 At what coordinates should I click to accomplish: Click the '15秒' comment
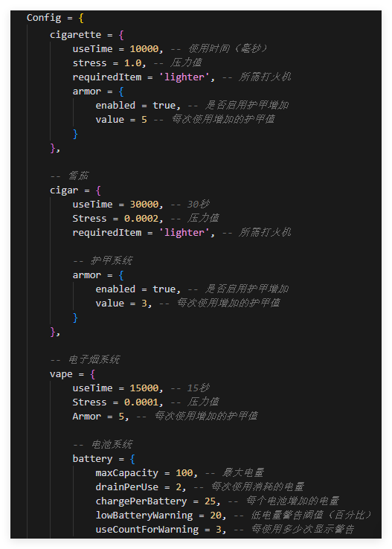click(x=198, y=388)
